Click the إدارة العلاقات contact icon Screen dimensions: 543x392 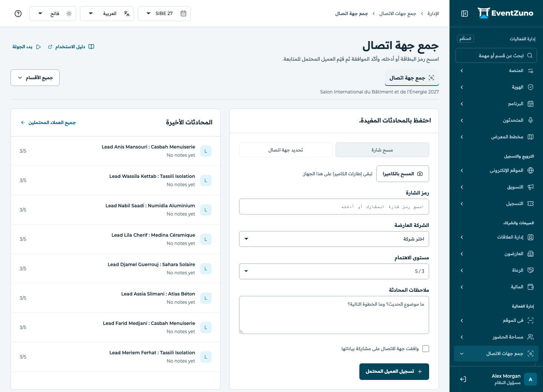(531, 237)
